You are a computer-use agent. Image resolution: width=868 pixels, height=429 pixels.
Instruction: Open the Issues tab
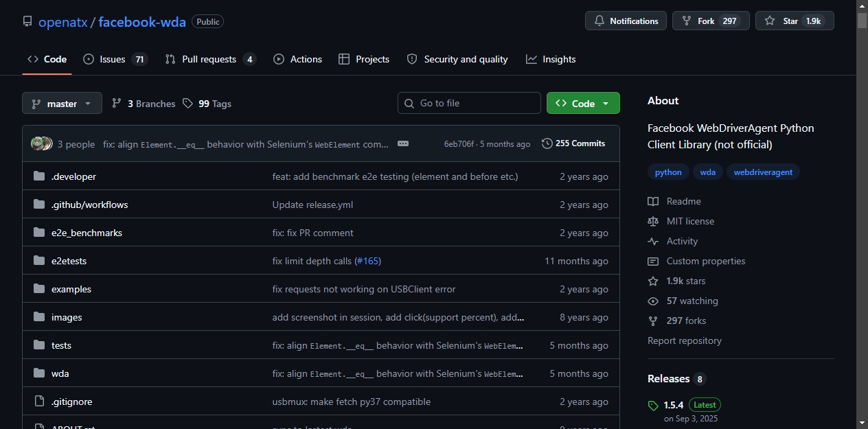coord(115,59)
